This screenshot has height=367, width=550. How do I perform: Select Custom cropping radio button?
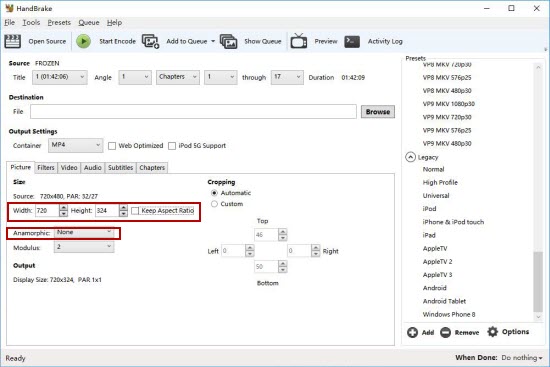coord(214,204)
